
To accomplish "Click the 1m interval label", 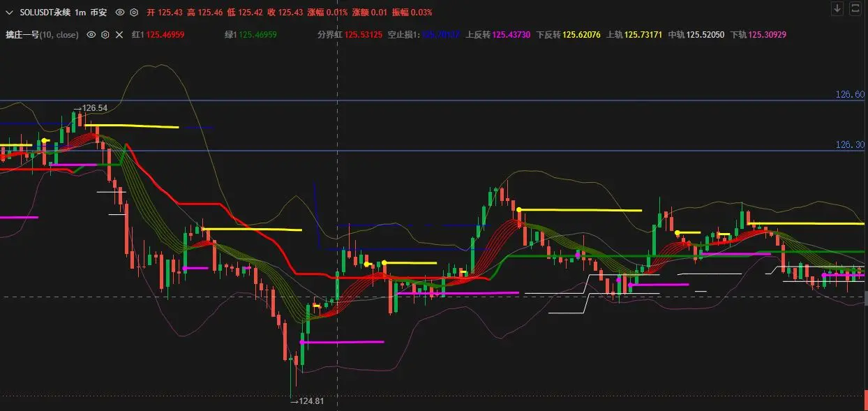I will click(x=79, y=13).
